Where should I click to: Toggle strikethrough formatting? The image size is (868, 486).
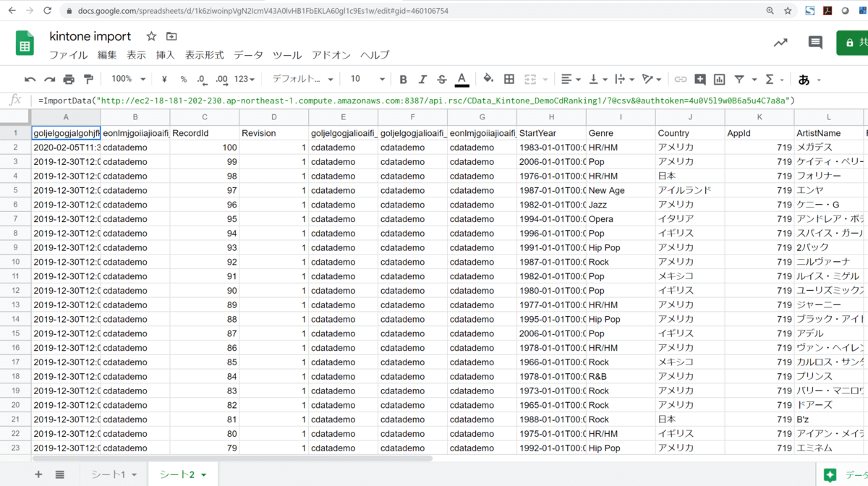click(x=442, y=80)
